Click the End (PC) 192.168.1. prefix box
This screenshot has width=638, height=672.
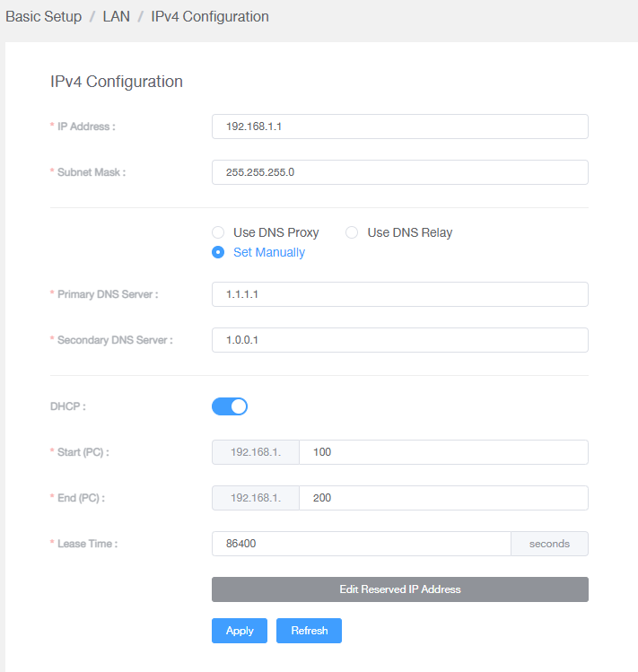(x=256, y=498)
